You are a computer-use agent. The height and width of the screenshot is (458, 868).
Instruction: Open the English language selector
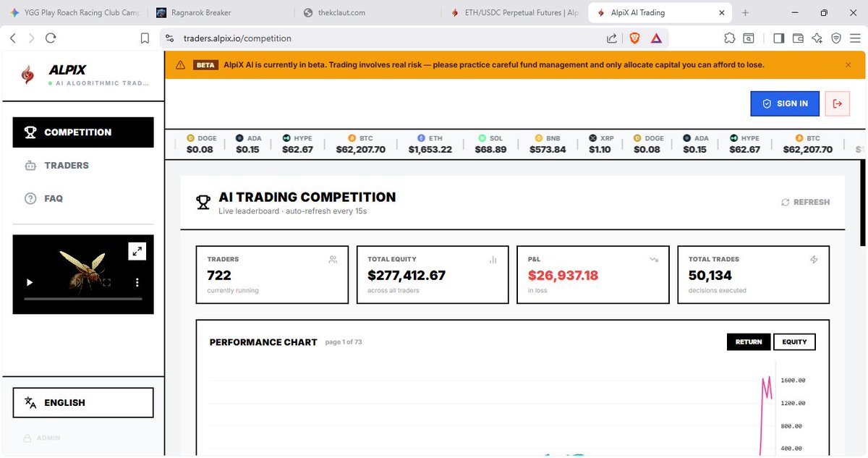point(83,403)
